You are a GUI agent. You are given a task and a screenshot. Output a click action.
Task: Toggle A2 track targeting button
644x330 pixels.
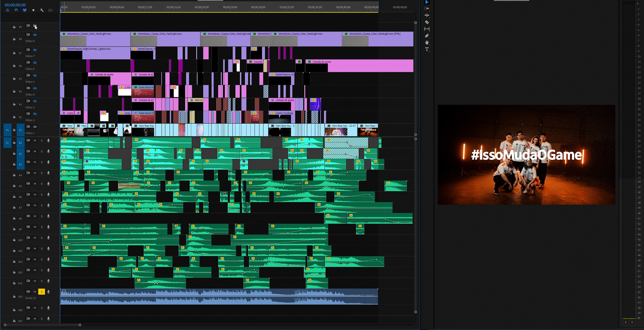coord(20,153)
